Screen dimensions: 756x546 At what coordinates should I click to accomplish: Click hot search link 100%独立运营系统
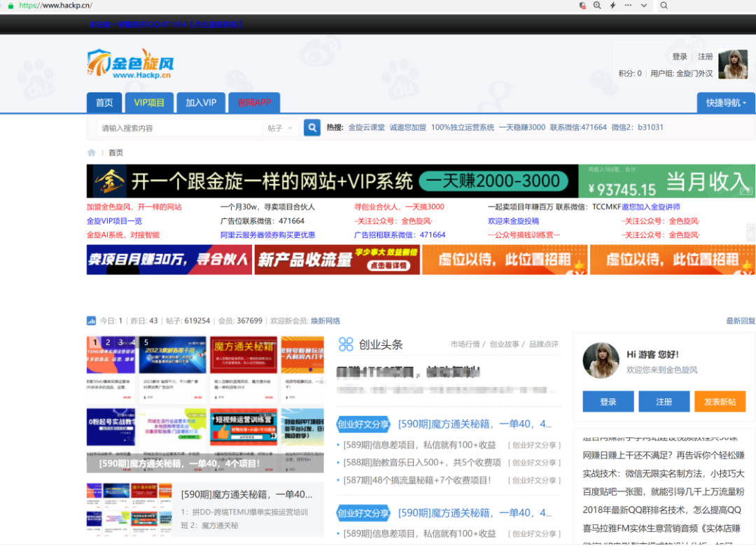point(463,127)
